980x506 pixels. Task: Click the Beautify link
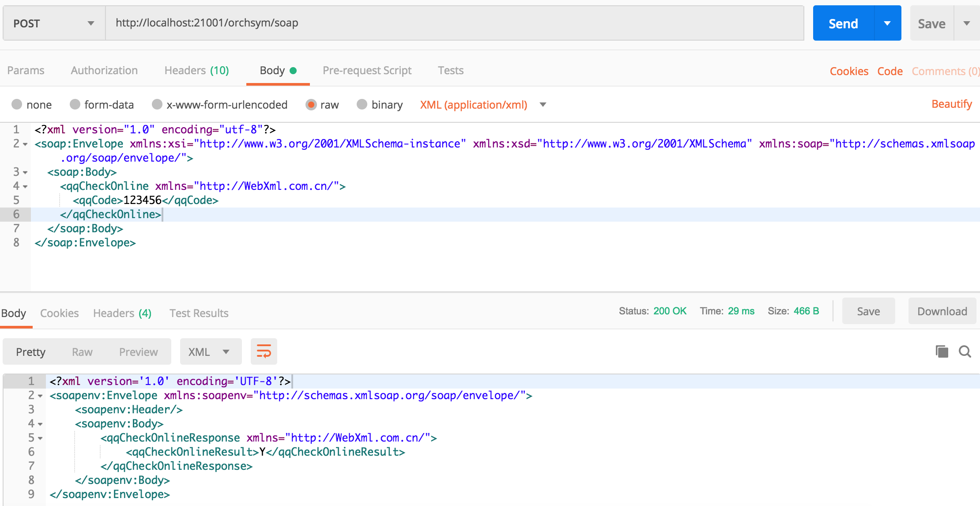tap(951, 104)
